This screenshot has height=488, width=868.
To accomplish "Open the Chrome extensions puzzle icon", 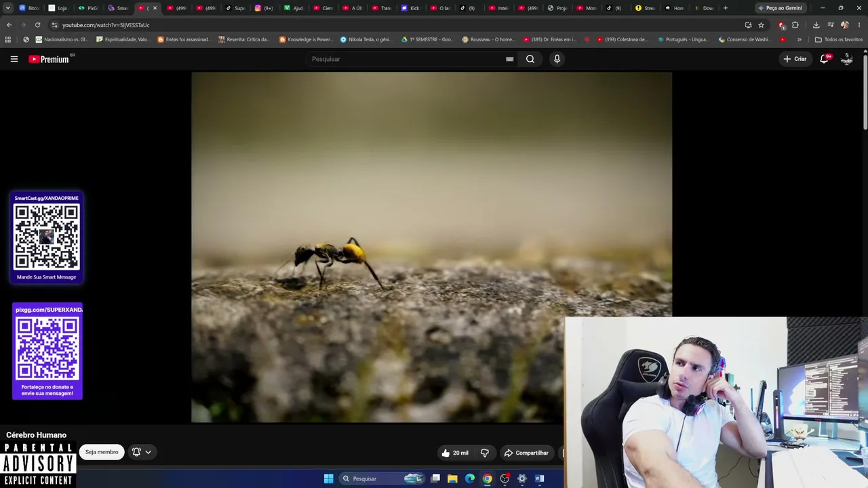I will (795, 25).
